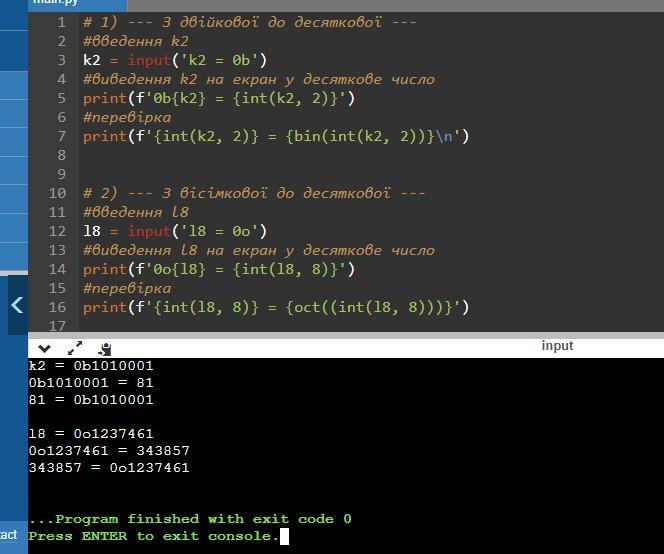Click comment '# 2) --- З вісімкової до десяткової'
This screenshot has height=554, width=664.
(254, 193)
